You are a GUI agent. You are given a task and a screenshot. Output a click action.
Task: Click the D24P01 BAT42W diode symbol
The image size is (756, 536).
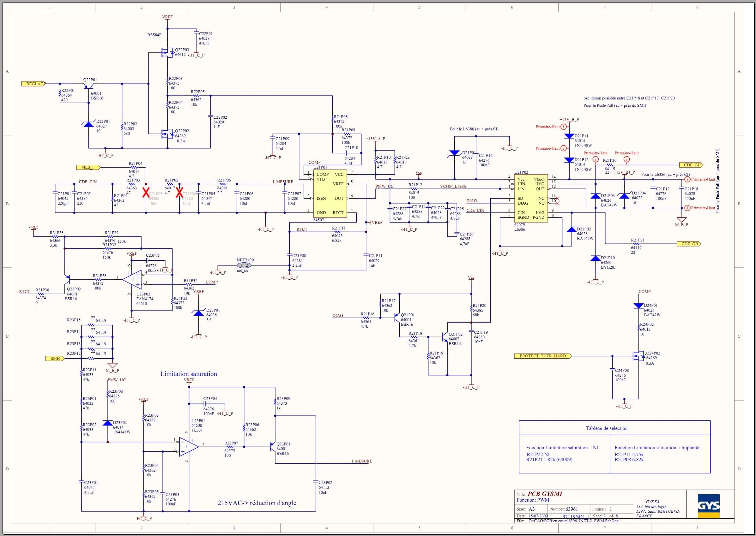639,306
